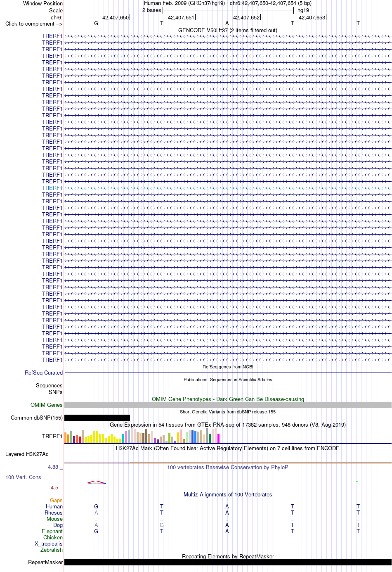Screen dimensions: 392x572
Task: Click the Window Position label
Action: coord(43,3)
